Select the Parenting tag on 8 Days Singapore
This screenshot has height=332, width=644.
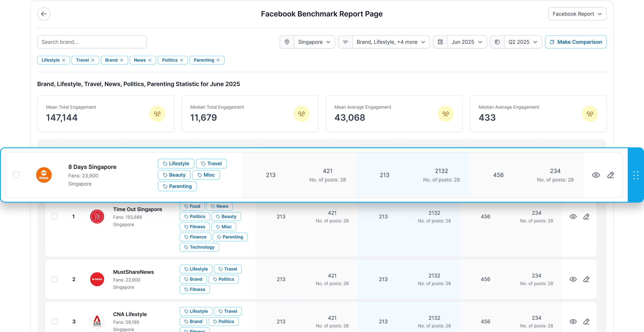[177, 186]
